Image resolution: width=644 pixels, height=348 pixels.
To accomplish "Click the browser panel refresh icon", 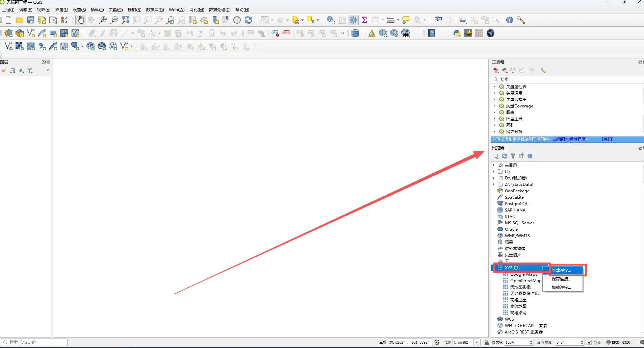I will tap(505, 156).
